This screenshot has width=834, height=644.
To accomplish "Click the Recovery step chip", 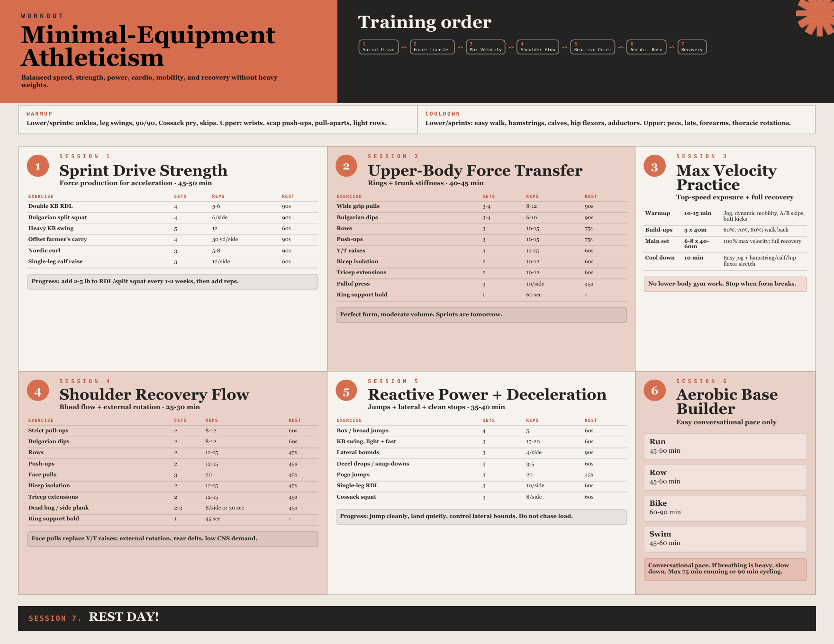I will point(692,47).
